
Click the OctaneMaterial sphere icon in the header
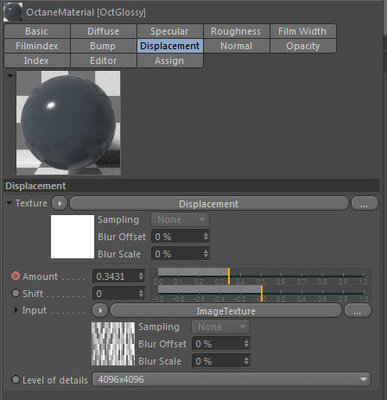(13, 12)
